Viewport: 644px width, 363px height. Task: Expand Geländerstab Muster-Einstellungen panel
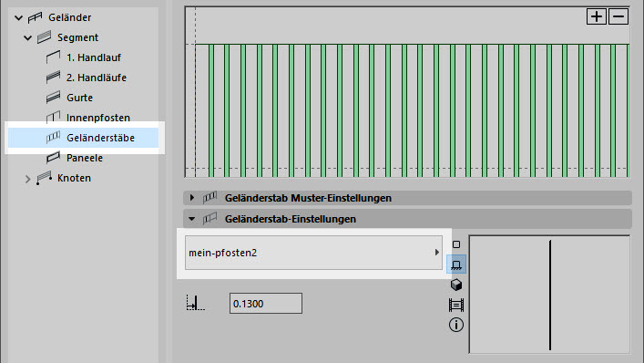(x=192, y=198)
